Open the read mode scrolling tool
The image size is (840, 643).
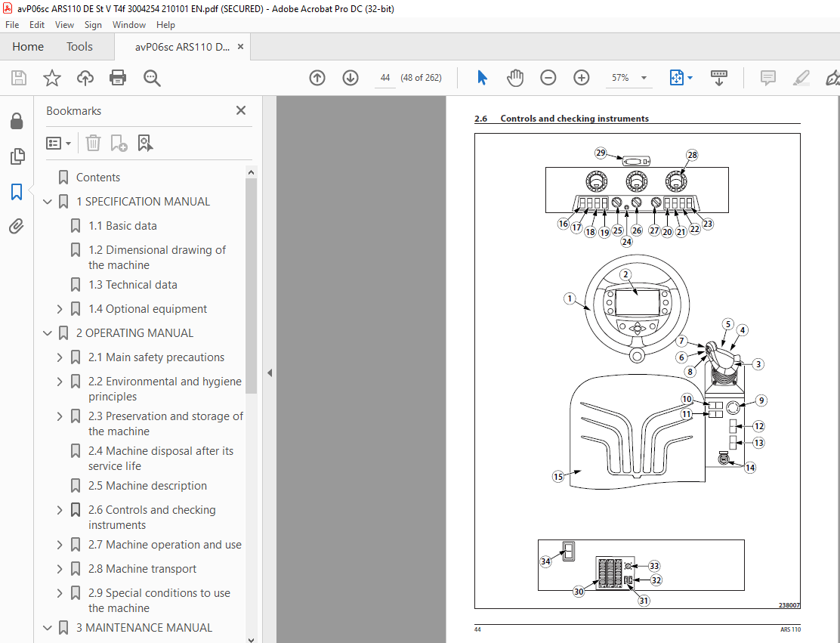pyautogui.click(x=719, y=78)
